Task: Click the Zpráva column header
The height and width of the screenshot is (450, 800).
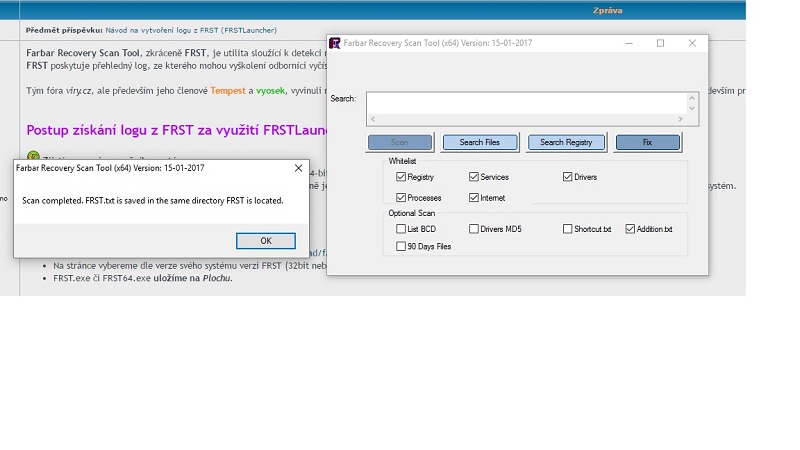Action: click(x=608, y=10)
